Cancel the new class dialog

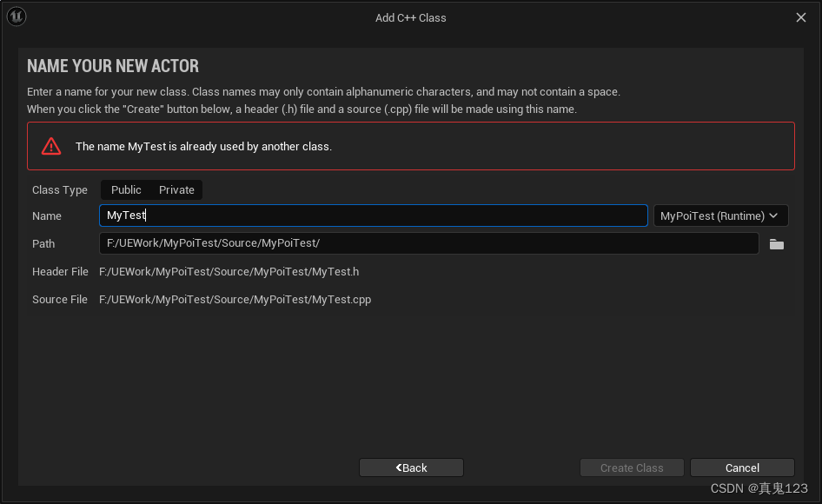tap(742, 468)
